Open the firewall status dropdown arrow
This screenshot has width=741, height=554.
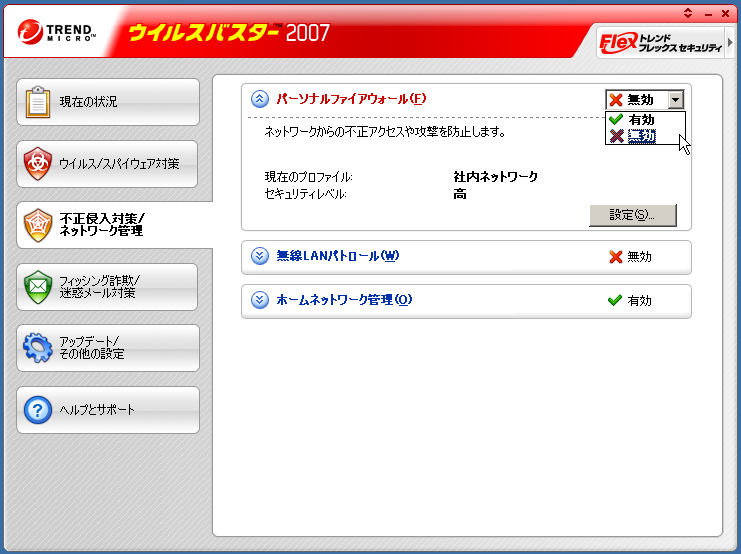point(676,100)
